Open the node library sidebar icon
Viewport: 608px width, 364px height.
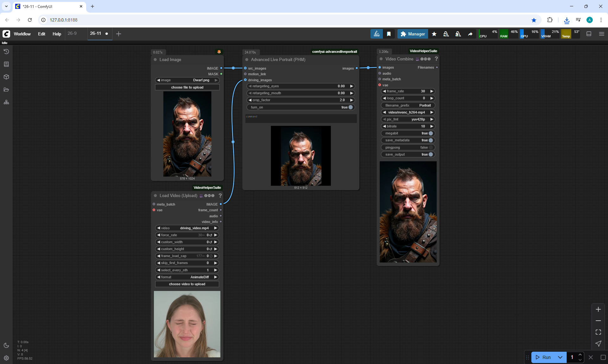pos(6,64)
